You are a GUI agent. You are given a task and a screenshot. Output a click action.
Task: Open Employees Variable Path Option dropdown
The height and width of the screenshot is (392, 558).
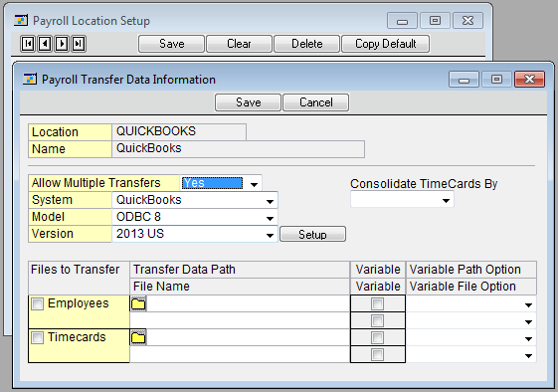[x=528, y=304]
